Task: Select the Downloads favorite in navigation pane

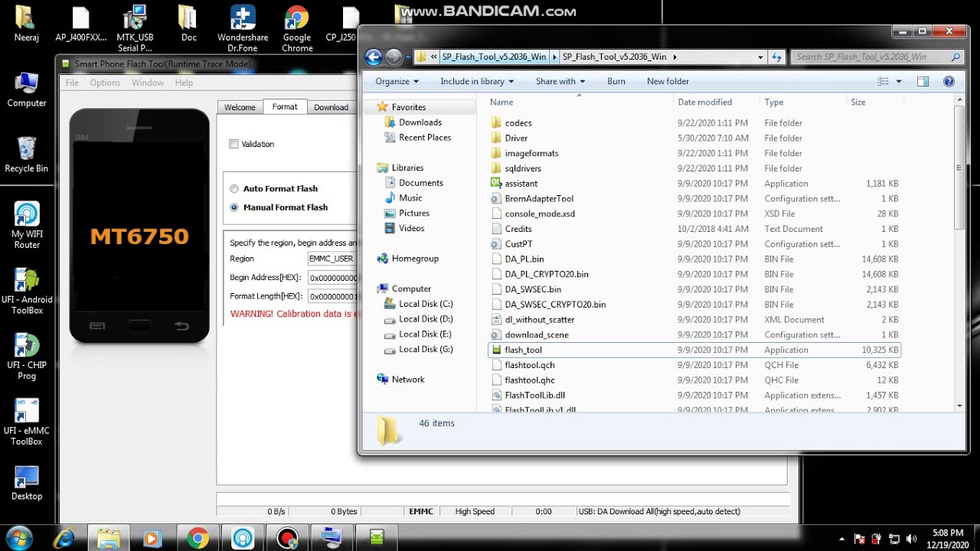Action: [420, 122]
